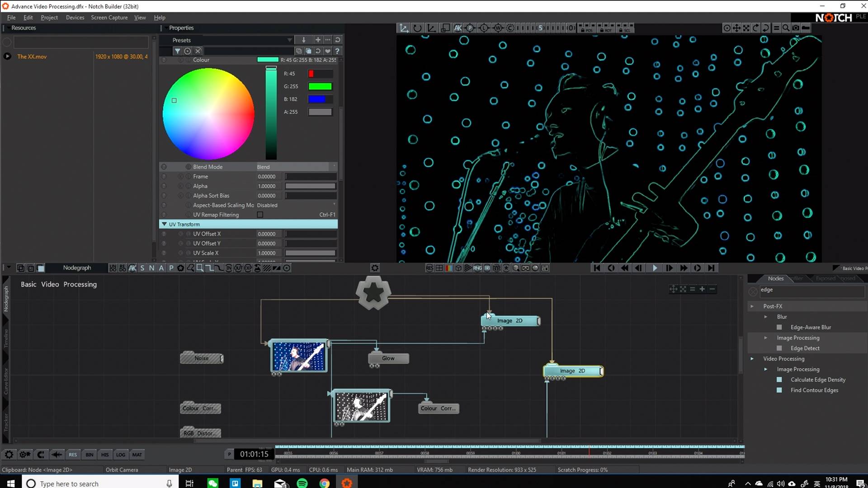Viewport: 868px width, 488px height.
Task: Jump to the start of the timeline
Action: (x=597, y=268)
